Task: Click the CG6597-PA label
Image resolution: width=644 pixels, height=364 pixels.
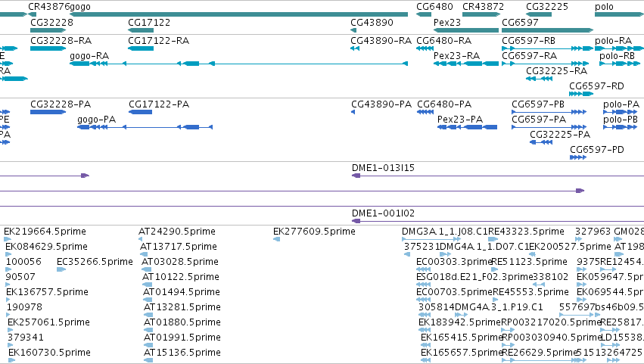Action: point(539,120)
